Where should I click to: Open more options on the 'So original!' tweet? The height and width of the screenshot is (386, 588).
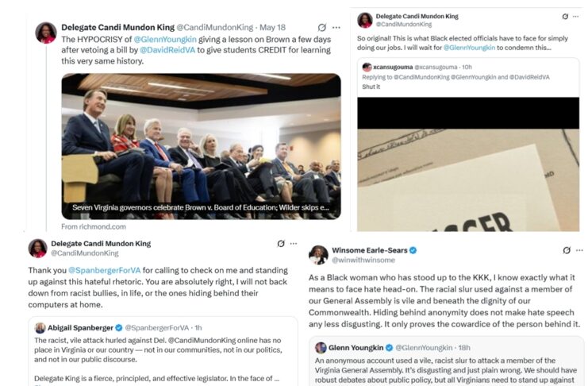pyautogui.click(x=575, y=17)
